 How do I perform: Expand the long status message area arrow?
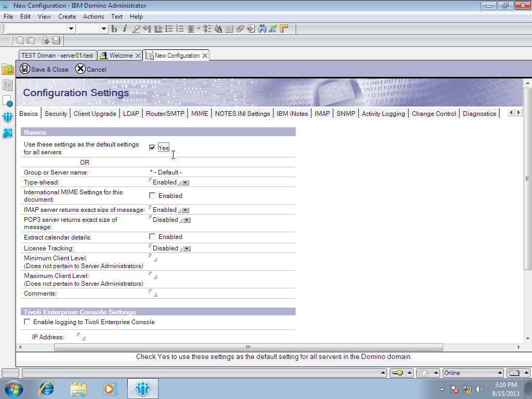point(383,373)
